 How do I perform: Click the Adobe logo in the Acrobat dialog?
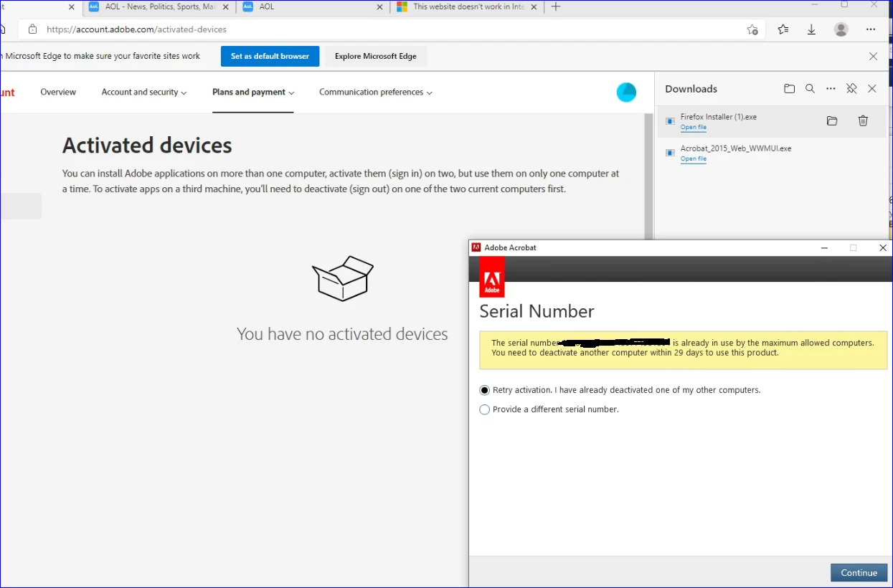(492, 277)
